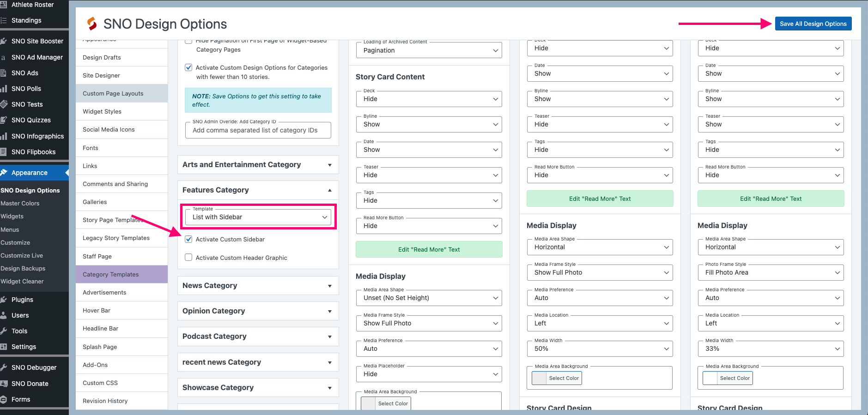Pick Media Area Background color in Unset-shape column
The width and height of the screenshot is (868, 415).
click(x=386, y=403)
